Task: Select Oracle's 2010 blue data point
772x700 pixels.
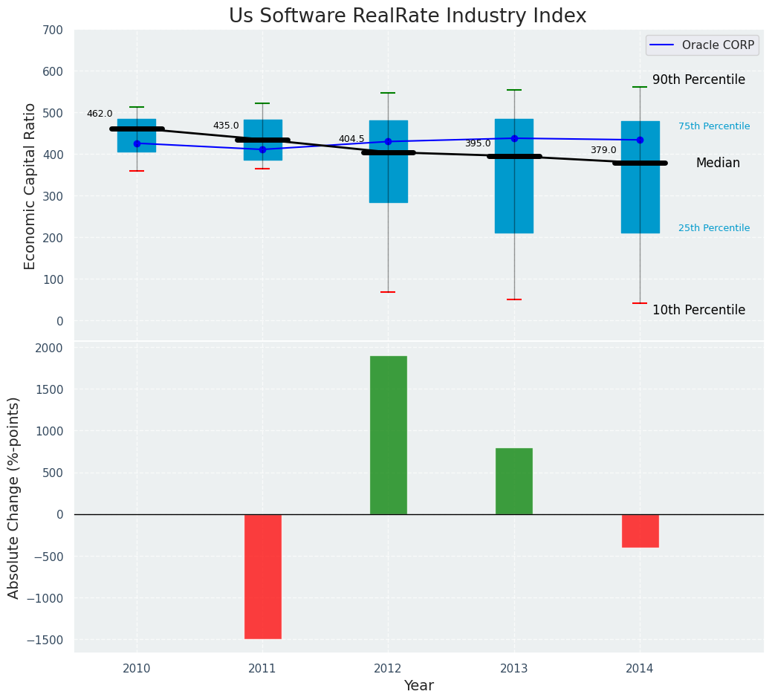Action: tap(137, 143)
